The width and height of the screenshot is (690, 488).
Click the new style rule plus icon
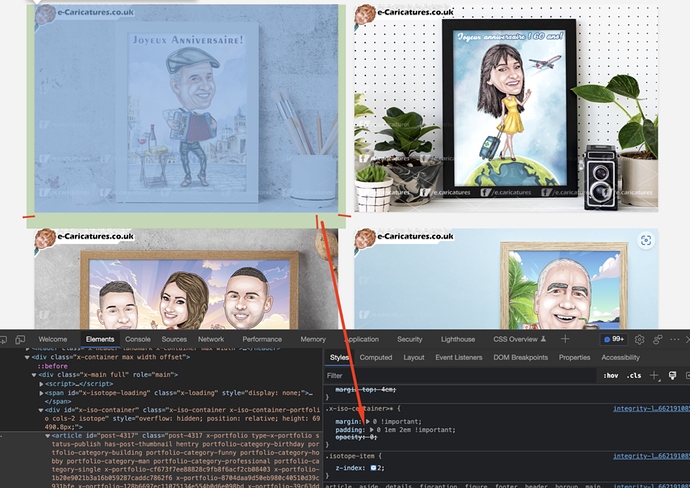tap(654, 375)
